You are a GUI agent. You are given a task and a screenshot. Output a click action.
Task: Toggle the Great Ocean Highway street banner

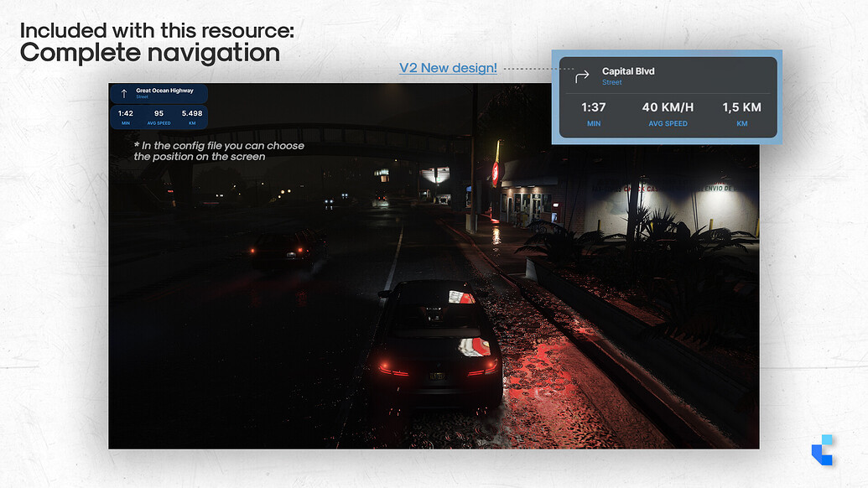coord(159,94)
